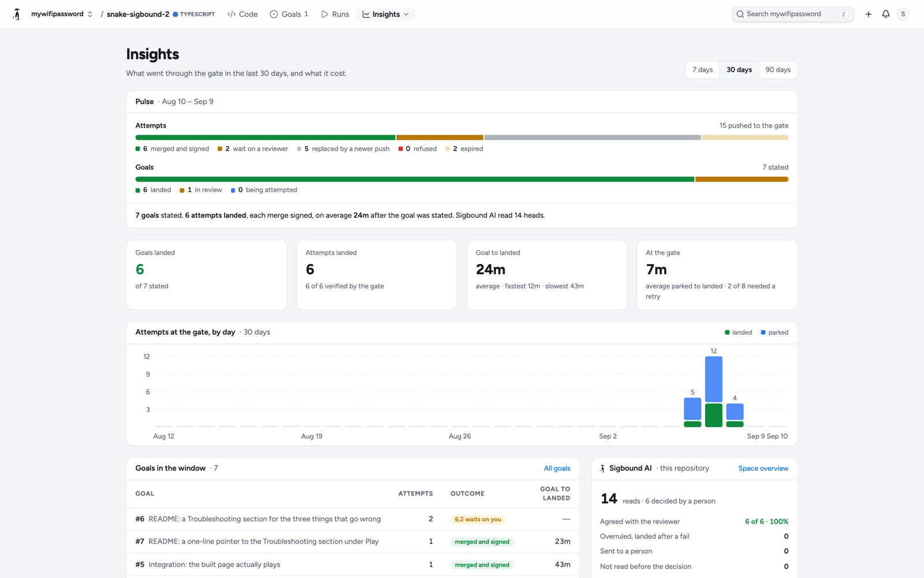924x578 pixels.
Task: Select the 30 days range
Action: point(739,70)
